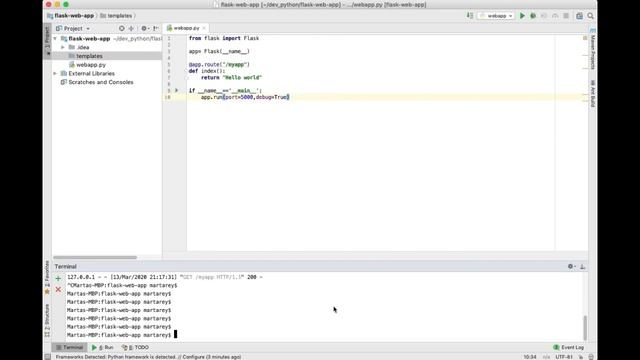Toggle tool window buttons in status bar corner

click(48, 357)
